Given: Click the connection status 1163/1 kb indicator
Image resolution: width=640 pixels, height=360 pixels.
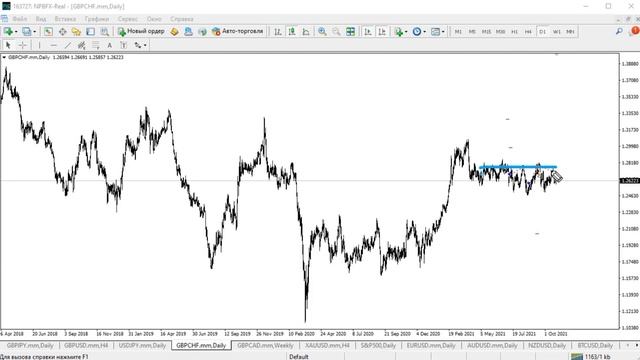Looking at the screenshot, I should 591,357.
